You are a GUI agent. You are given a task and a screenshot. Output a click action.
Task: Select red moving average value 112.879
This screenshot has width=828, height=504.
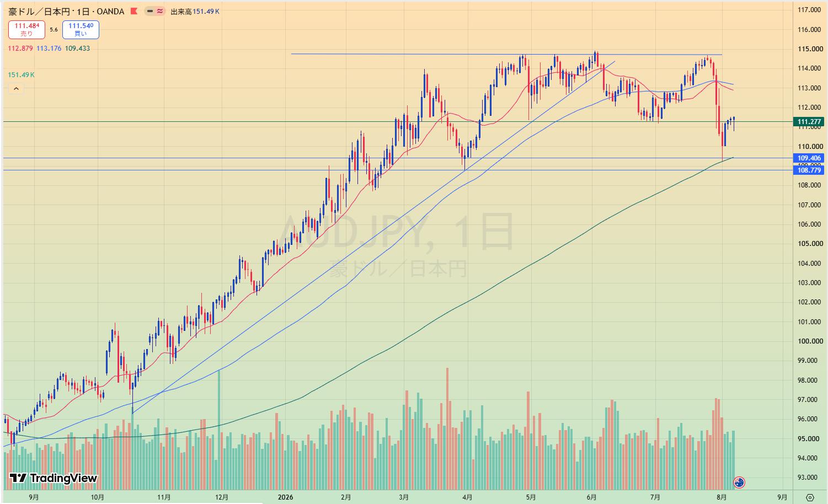point(20,49)
